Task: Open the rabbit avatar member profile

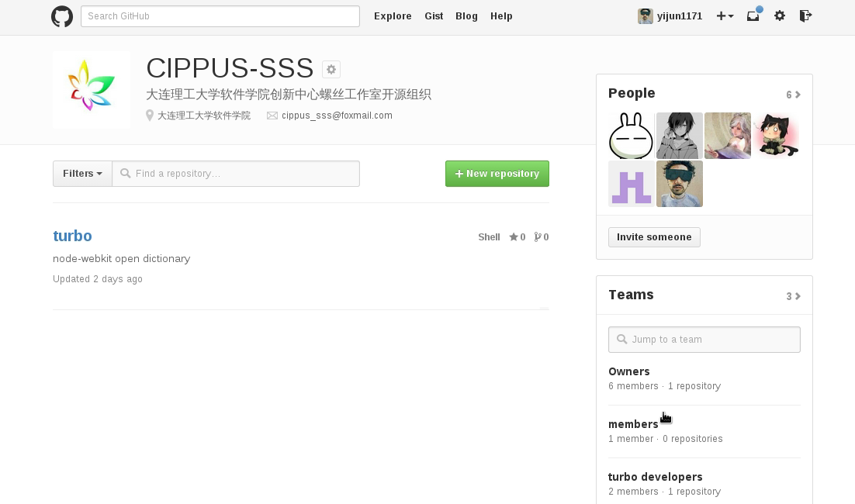Action: click(x=632, y=136)
